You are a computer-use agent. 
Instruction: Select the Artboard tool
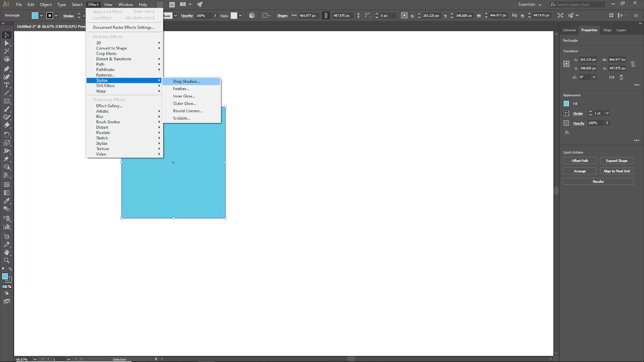pos(6,236)
